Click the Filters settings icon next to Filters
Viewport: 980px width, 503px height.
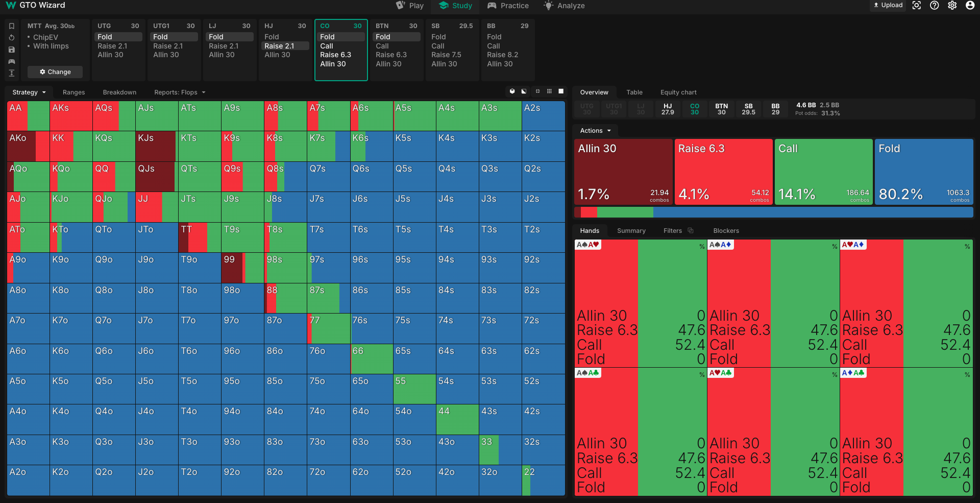(691, 231)
